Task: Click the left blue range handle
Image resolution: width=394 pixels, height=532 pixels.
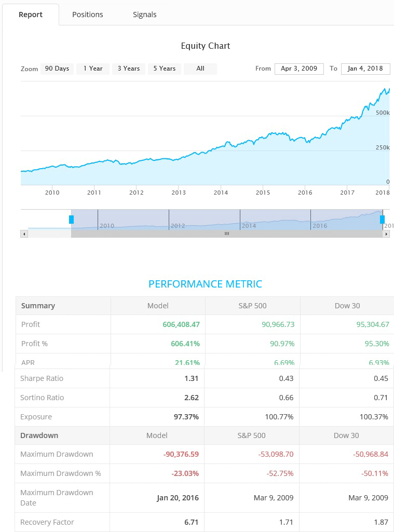Action: point(71,220)
